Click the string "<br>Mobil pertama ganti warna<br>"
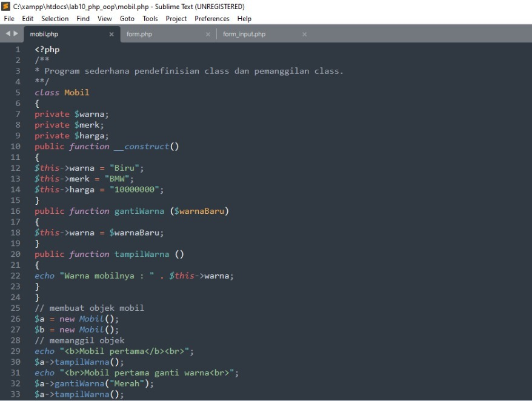The width and height of the screenshot is (532, 401). [x=147, y=373]
